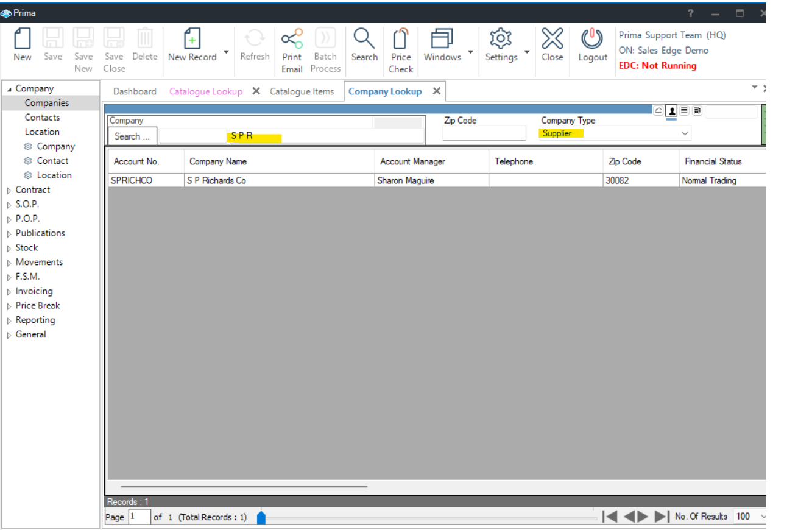Select the Company Lookup tab
812x530 pixels.
point(385,91)
